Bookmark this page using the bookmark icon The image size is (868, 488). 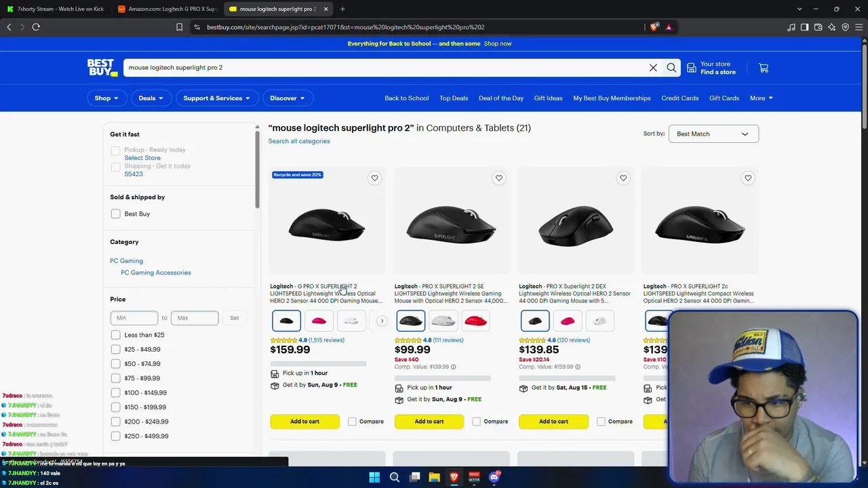pos(179,27)
